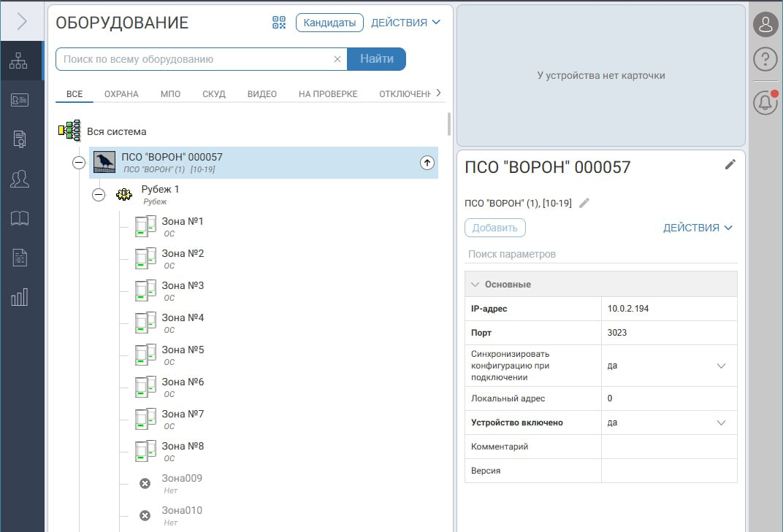Switch to the СКУД tab

coord(214,94)
